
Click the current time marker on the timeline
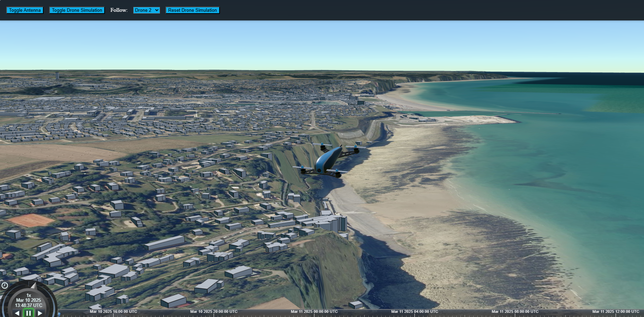coord(59,314)
